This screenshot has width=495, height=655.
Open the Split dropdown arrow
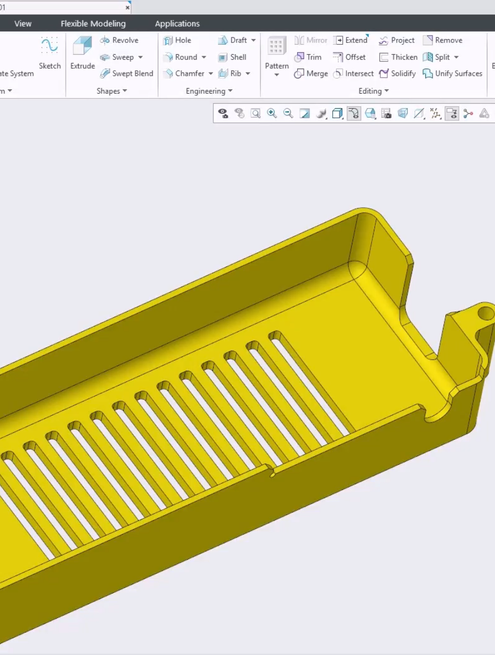point(456,57)
